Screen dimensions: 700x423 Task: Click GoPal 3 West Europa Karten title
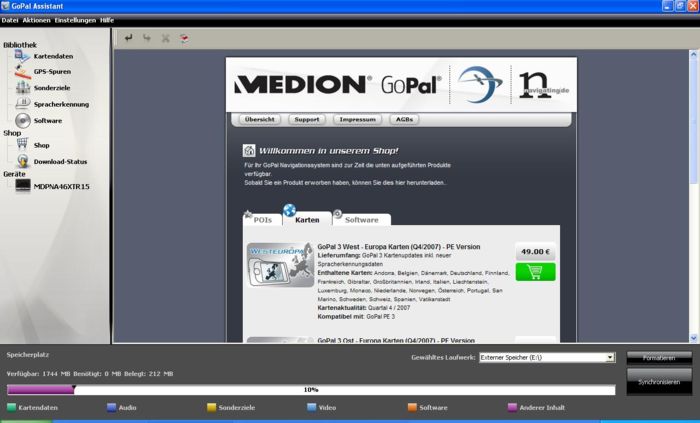pyautogui.click(x=399, y=247)
